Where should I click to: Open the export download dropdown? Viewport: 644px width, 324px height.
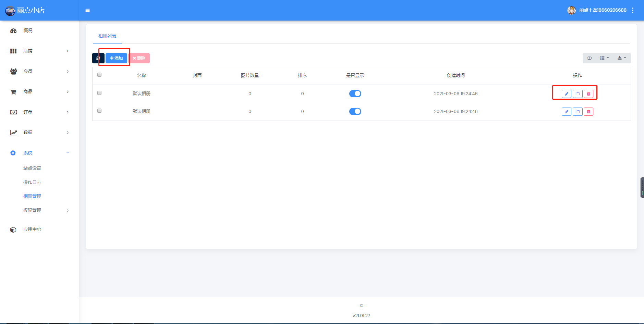coord(622,58)
